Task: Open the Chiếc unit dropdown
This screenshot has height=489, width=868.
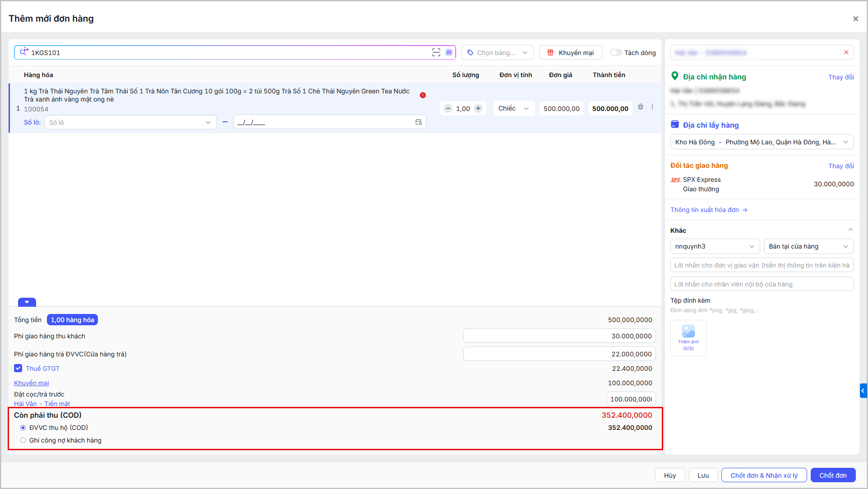Action: point(514,108)
